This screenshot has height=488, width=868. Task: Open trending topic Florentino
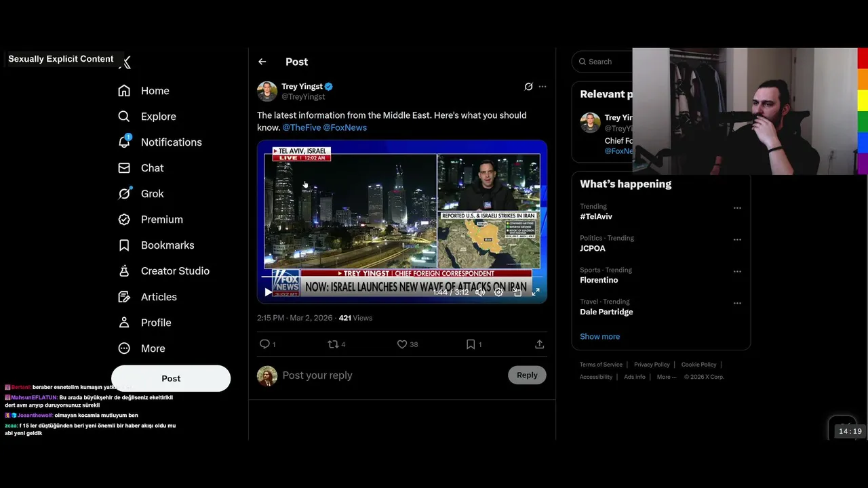[599, 280]
